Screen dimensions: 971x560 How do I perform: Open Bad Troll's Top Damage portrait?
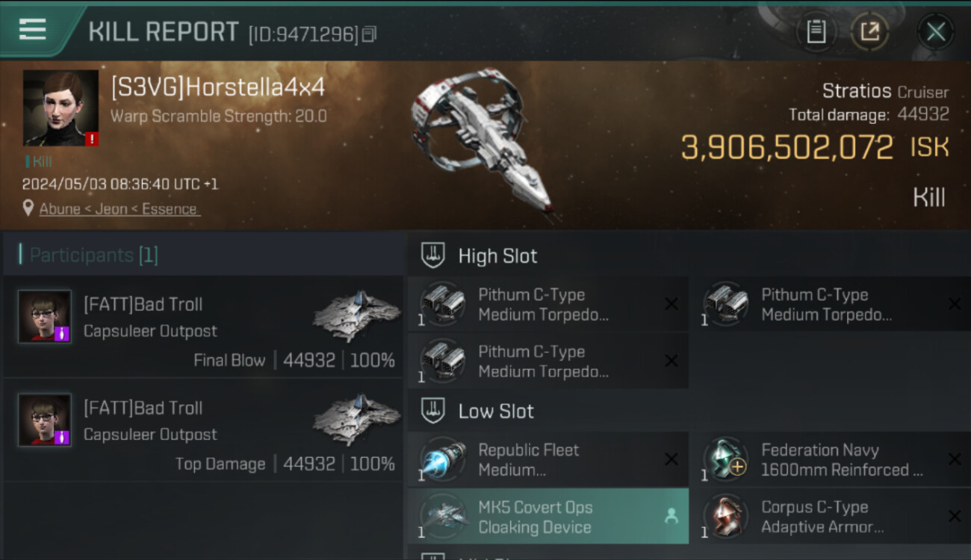45,420
